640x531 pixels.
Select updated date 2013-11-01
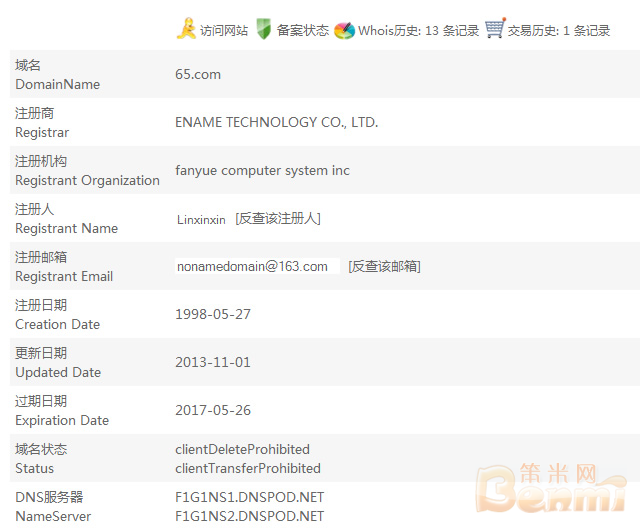coord(213,362)
